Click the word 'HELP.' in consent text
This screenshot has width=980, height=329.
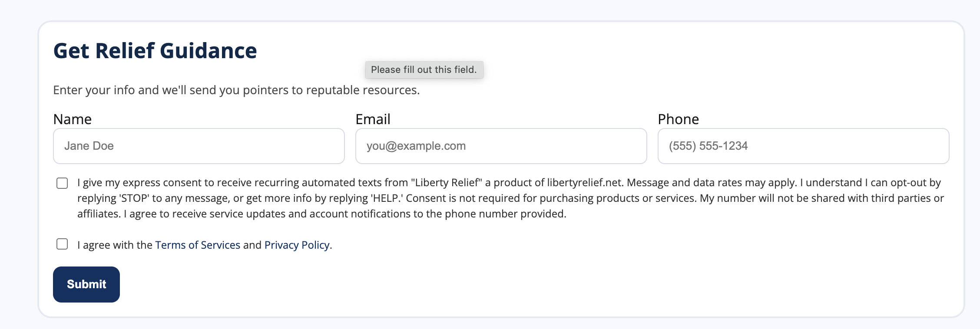pos(386,198)
